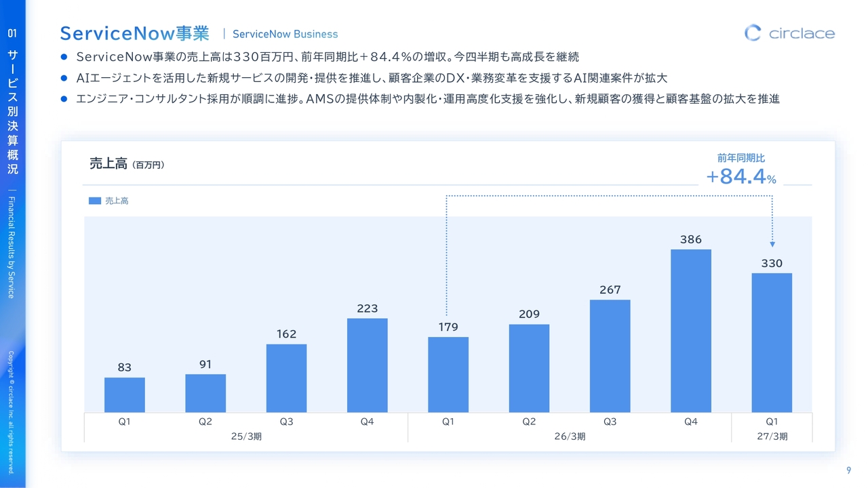The width and height of the screenshot is (868, 488).
Task: Select the bar beneath the 209 value
Action: click(529, 368)
